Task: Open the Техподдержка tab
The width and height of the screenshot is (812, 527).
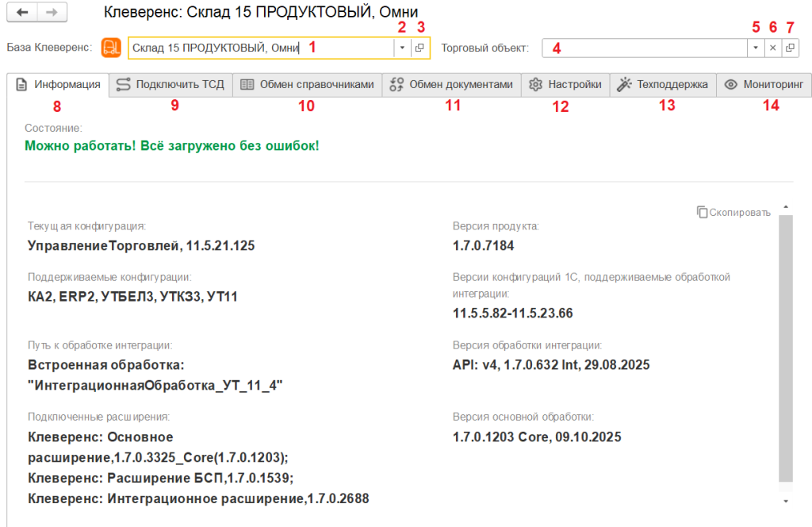Action: click(663, 85)
